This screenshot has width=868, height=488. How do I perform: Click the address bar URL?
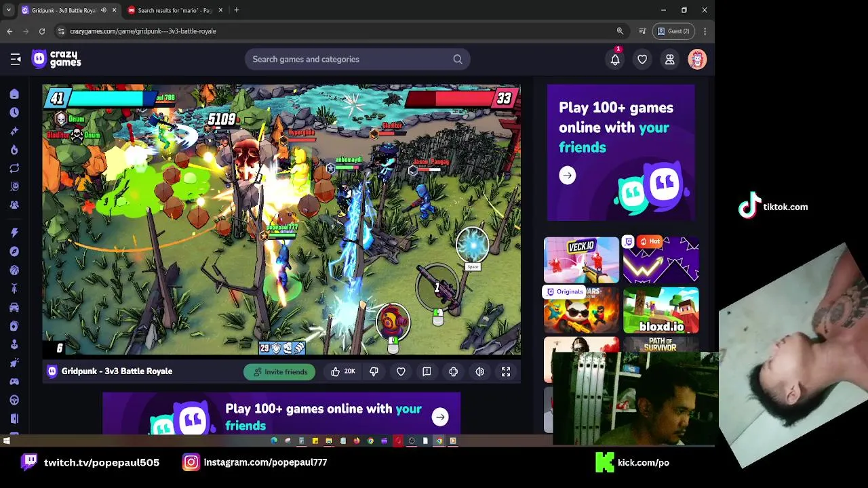(x=143, y=31)
